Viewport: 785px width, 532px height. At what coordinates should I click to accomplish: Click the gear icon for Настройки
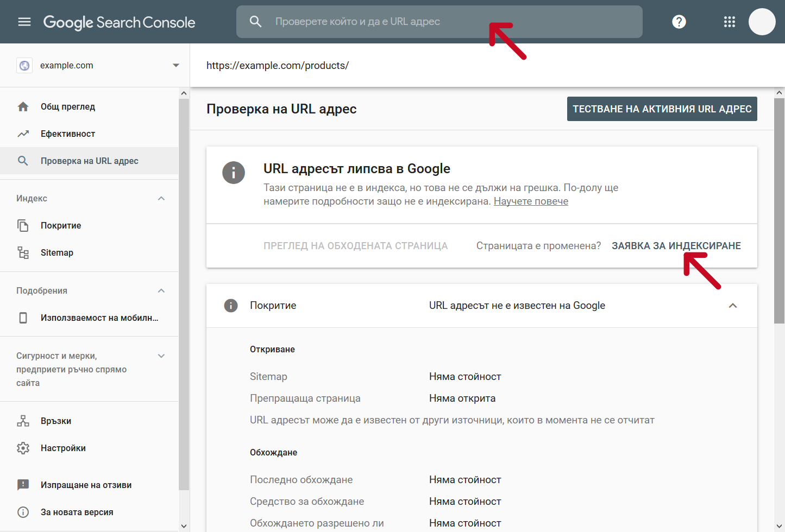coord(23,448)
